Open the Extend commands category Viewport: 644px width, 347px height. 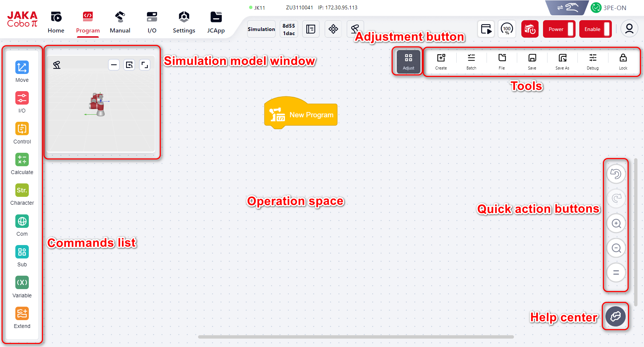coord(22,314)
